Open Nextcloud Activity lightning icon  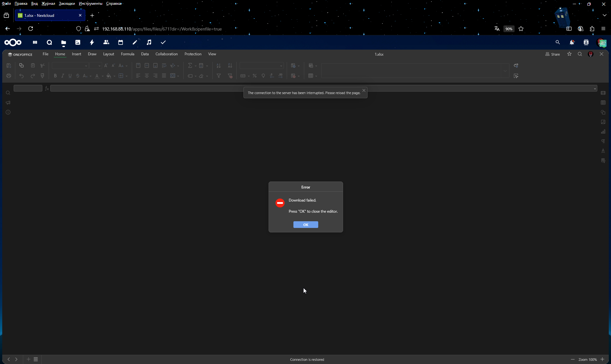coord(92,42)
